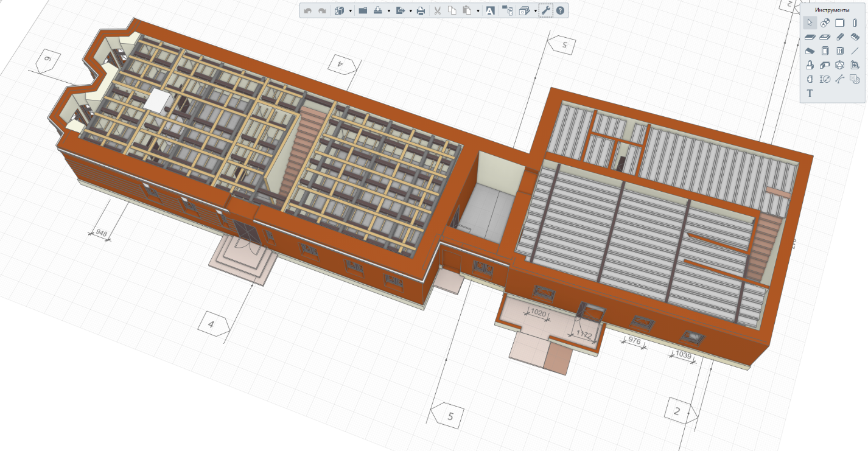868x451 pixels.
Task: Select the arrow pointer tool
Action: (810, 23)
